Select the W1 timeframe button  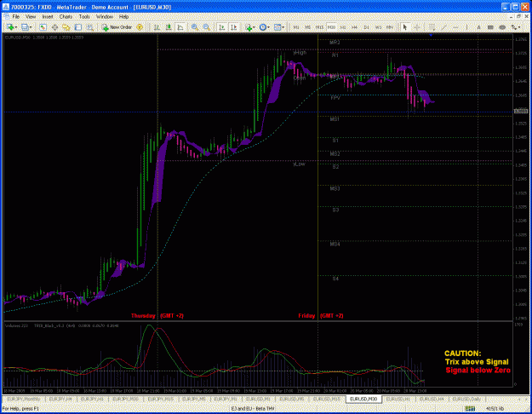pos(378,27)
